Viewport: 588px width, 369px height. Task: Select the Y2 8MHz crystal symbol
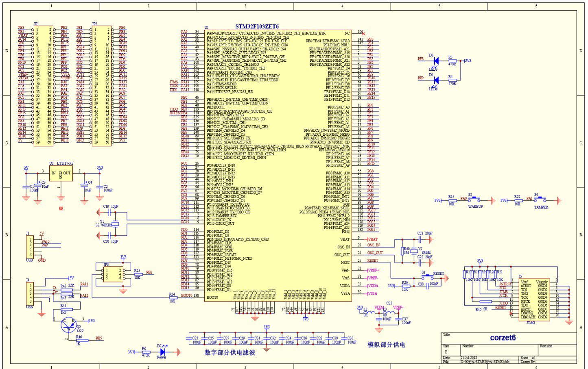414,251
